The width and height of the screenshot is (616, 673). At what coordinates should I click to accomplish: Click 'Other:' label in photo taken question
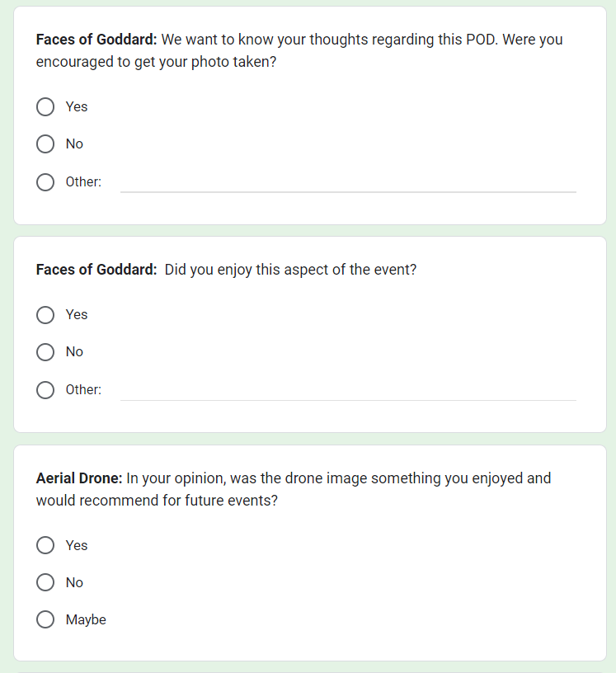tap(83, 182)
